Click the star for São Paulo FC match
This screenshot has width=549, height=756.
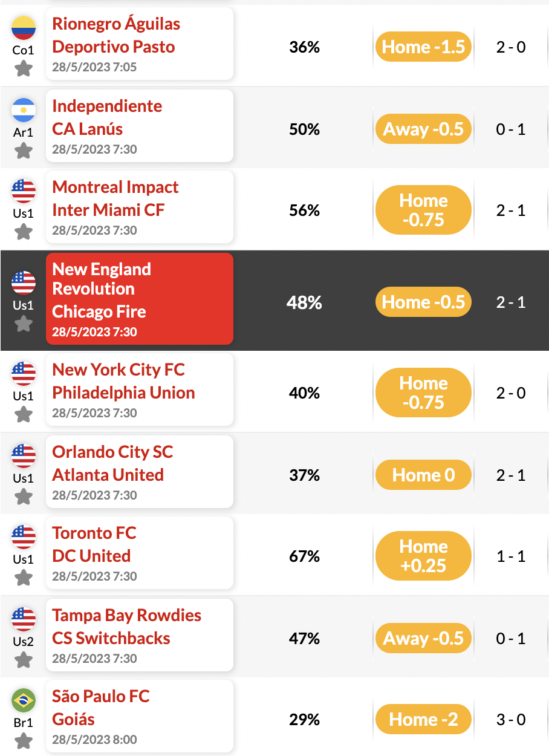pyautogui.click(x=24, y=741)
